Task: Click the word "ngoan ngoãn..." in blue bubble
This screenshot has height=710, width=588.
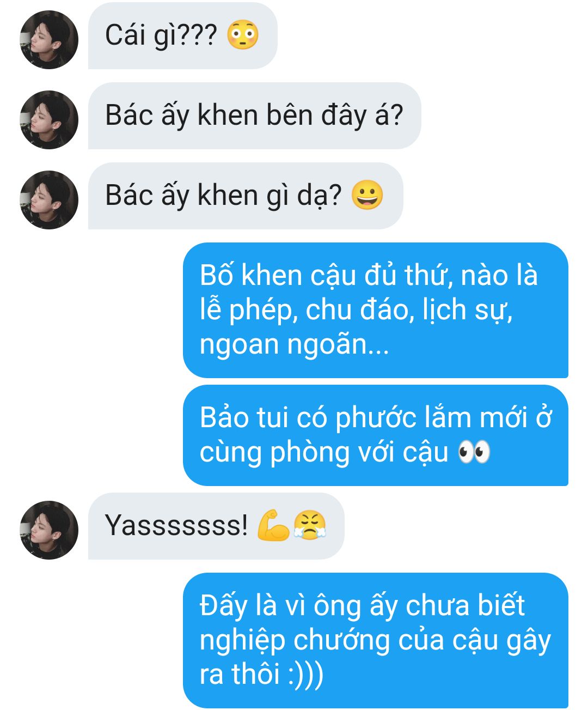Action: coord(295,345)
